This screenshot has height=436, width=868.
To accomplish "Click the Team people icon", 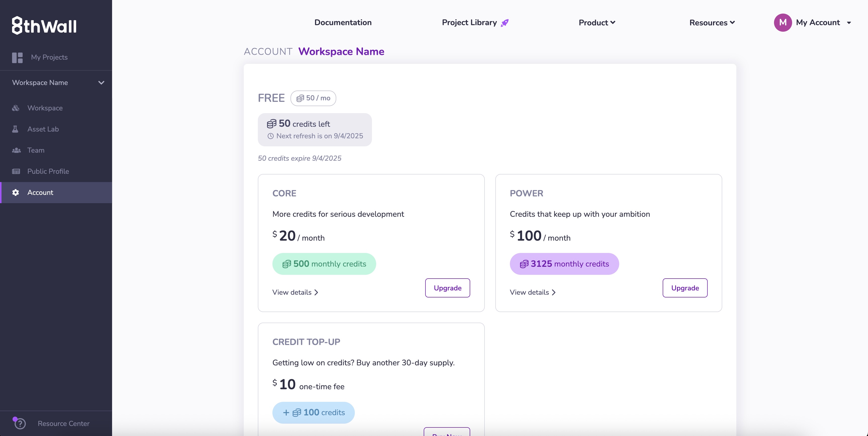I will pyautogui.click(x=16, y=150).
